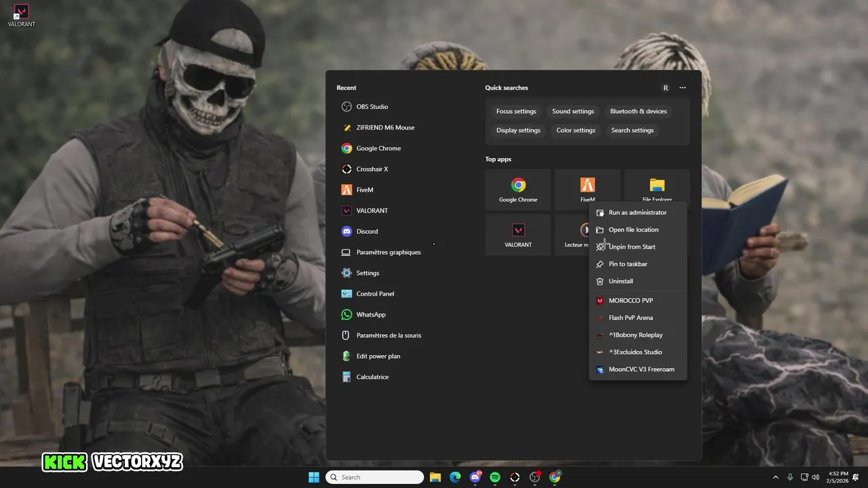Open the three-dots more options menu
This screenshot has width=868, height=488.
[683, 87]
